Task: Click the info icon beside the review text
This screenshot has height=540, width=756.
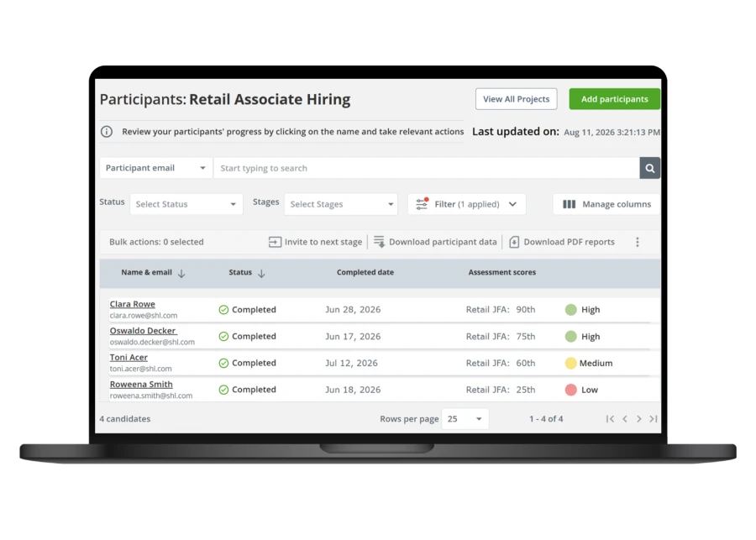Action: pyautogui.click(x=107, y=132)
